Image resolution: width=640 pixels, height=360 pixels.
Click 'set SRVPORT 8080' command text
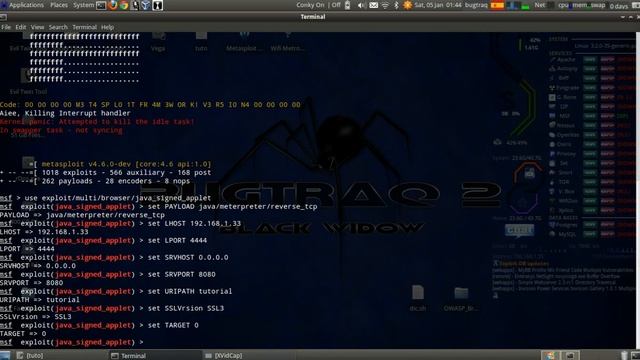(182, 274)
